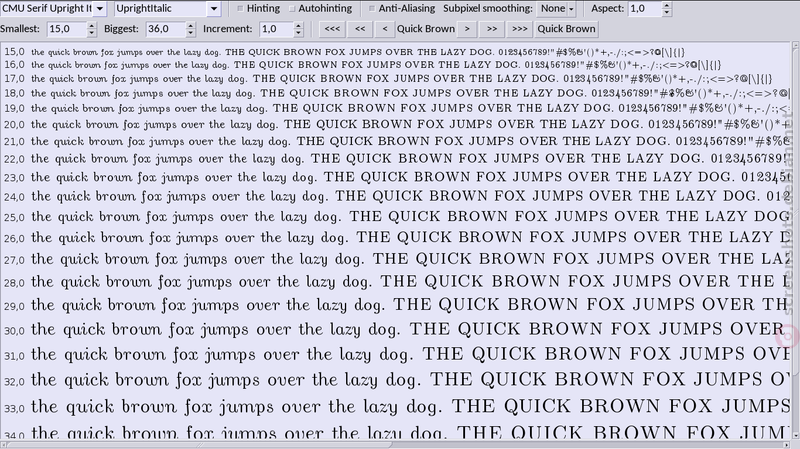Decrease Increment with down arrow
The width and height of the screenshot is (800, 449).
pos(299,32)
